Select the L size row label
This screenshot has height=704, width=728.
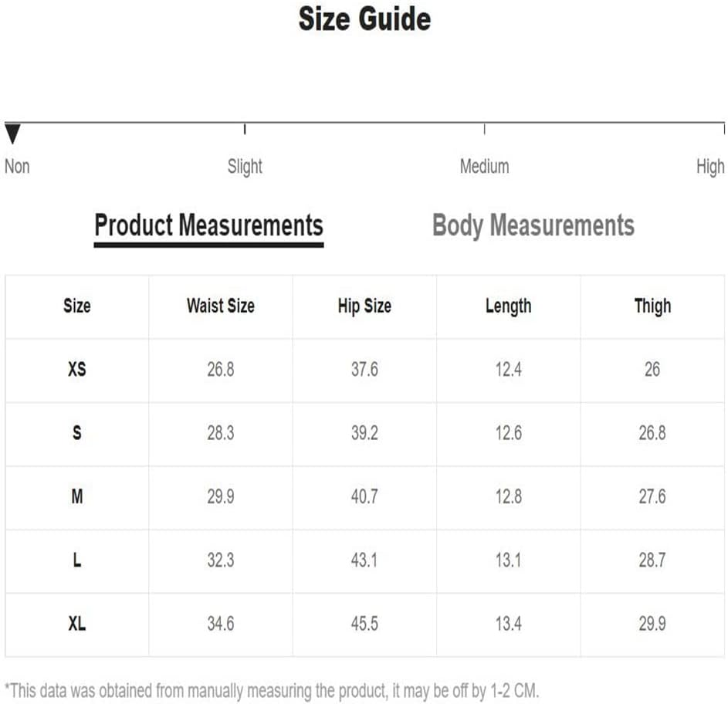point(77,560)
